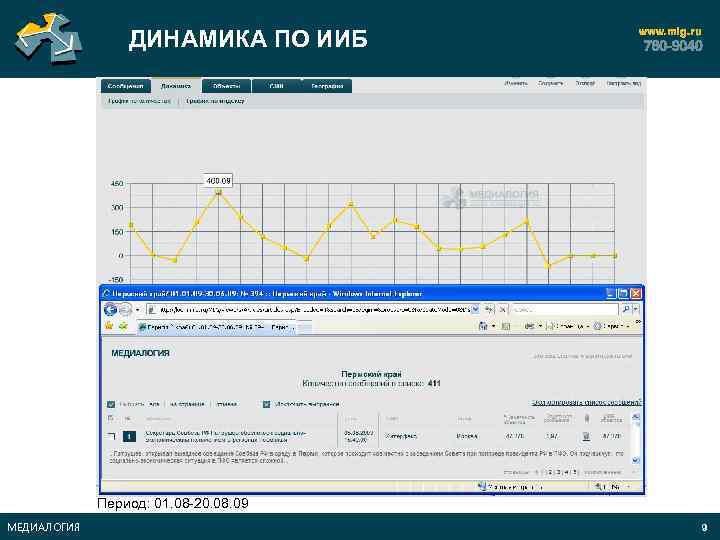The width and height of the screenshot is (720, 540).
Task: Click the security zone icon in IE status bar
Action: pyautogui.click(x=482, y=486)
